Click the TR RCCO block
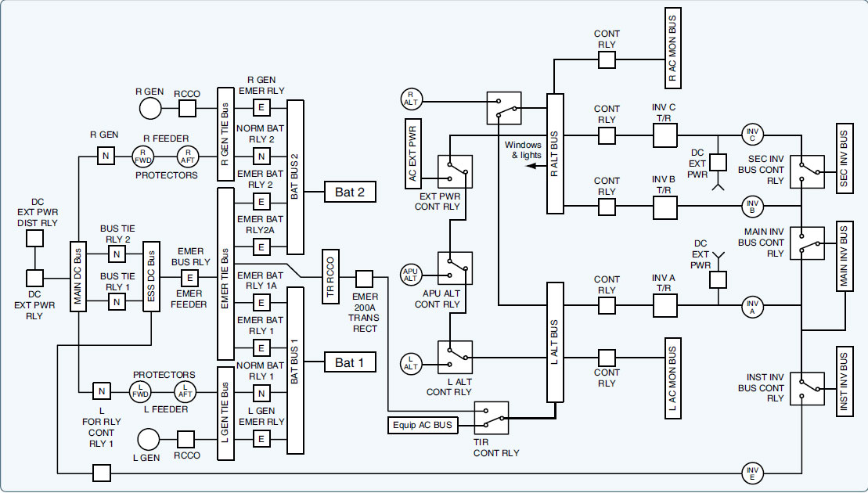This screenshot has width=868, height=493. (x=329, y=279)
